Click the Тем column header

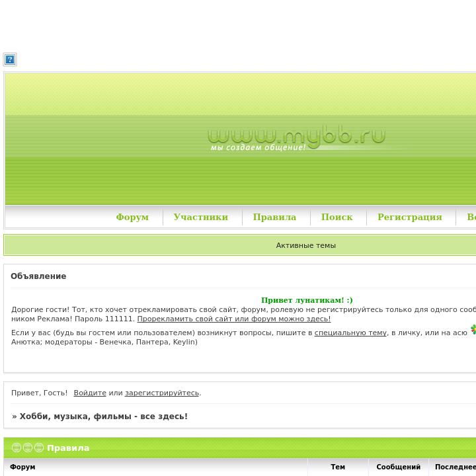[x=338, y=467]
